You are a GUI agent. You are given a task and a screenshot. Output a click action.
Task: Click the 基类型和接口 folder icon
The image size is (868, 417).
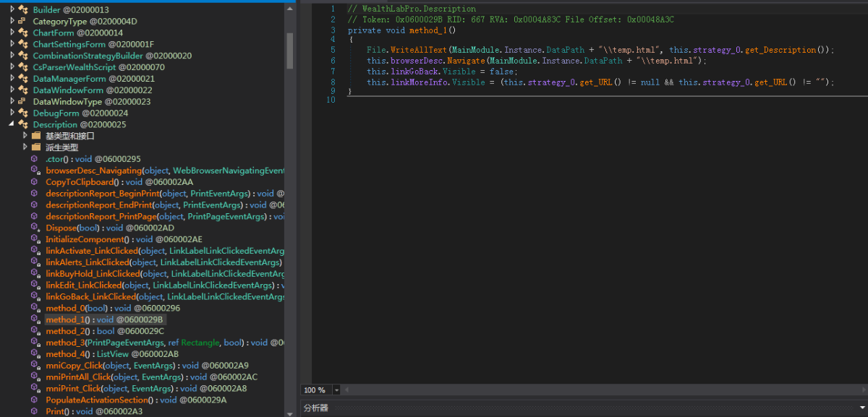35,136
